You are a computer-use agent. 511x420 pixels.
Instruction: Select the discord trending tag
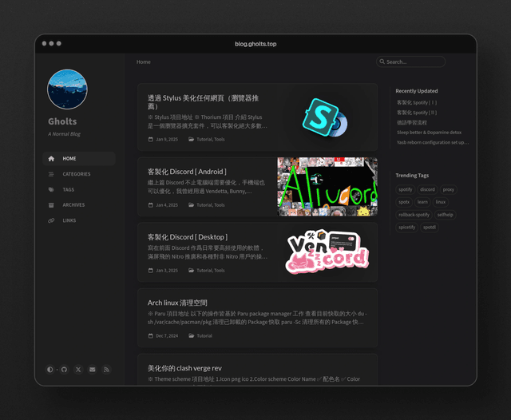pos(427,189)
